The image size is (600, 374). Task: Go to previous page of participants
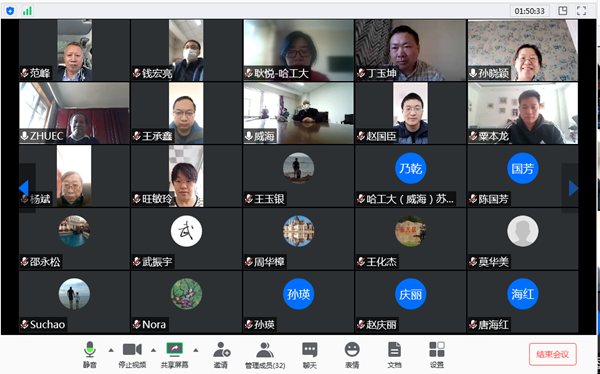coord(24,188)
